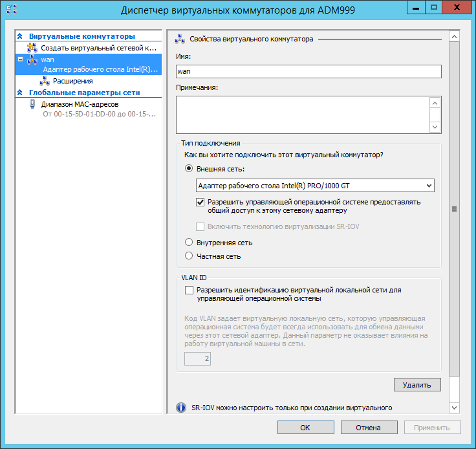
Task: Select the Частная сеть radio button
Action: (x=189, y=256)
